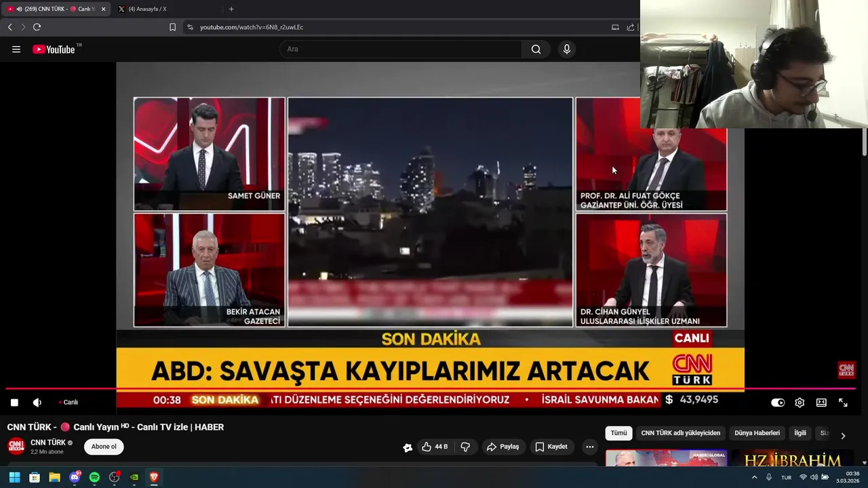Enter full screen video mode

pos(843,403)
